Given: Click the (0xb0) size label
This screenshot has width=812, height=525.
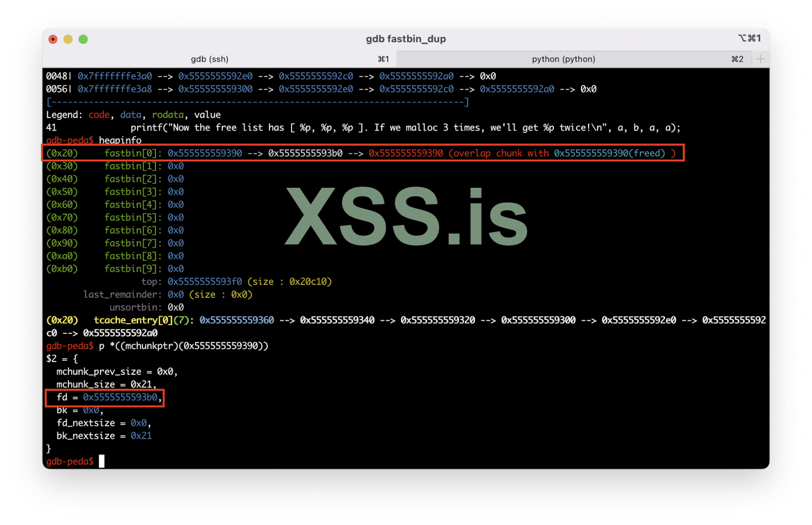Looking at the screenshot, I should [62, 269].
